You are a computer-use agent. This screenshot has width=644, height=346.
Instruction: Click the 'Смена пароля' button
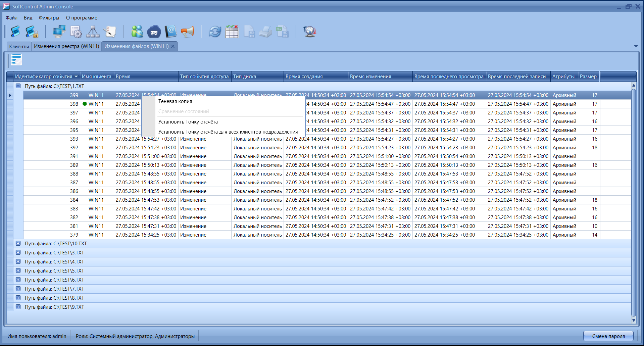click(x=608, y=336)
